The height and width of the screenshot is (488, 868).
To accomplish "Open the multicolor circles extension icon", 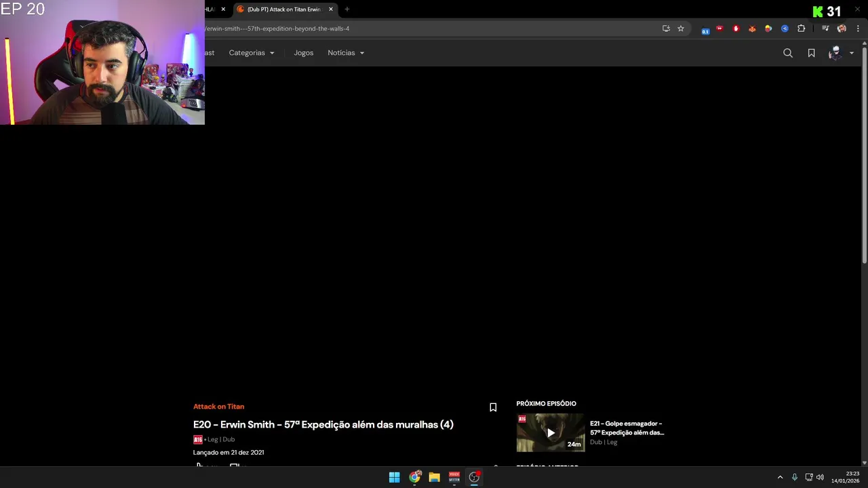I will (768, 28).
